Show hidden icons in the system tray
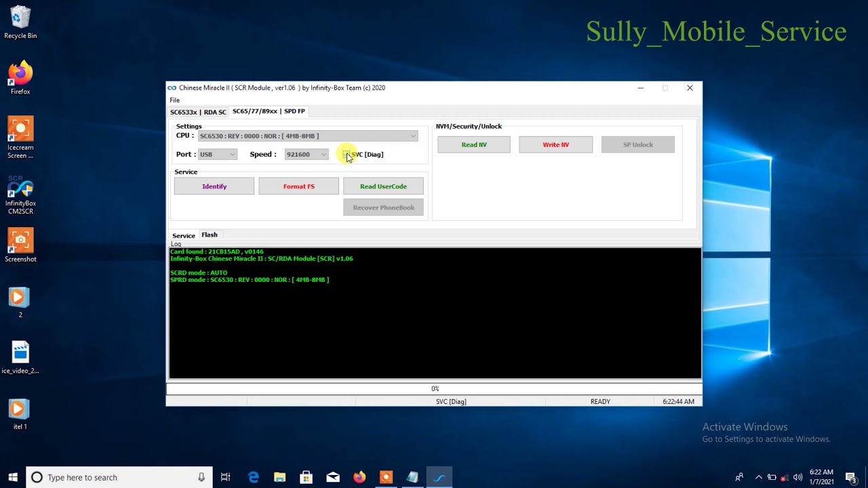 tap(759, 477)
